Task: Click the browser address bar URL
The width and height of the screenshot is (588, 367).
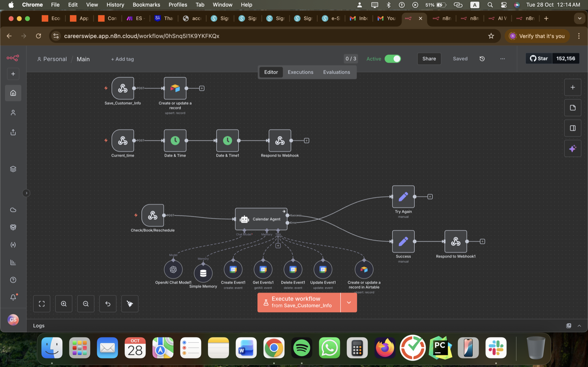Action: [x=142, y=36]
